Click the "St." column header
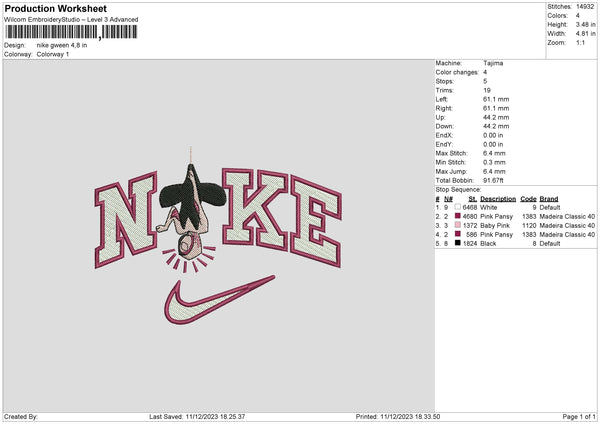 click(x=473, y=199)
